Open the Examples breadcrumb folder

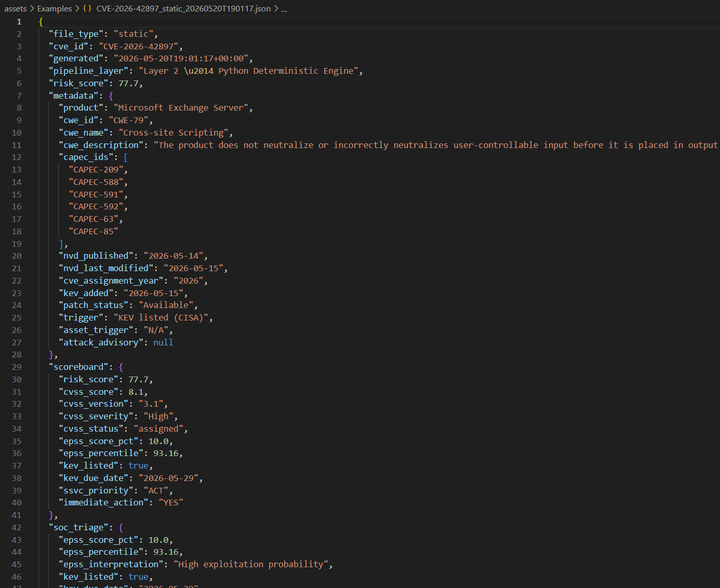point(55,8)
